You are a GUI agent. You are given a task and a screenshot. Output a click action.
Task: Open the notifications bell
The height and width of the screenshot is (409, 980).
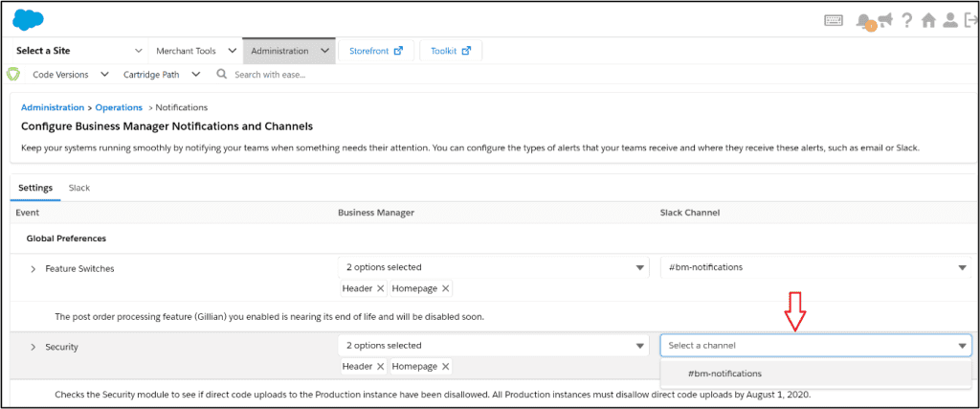pos(864,21)
